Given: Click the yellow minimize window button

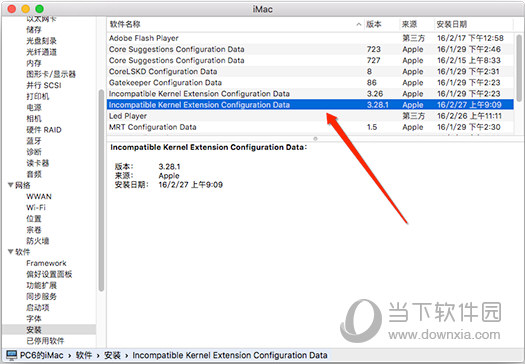Looking at the screenshot, I should (x=25, y=9).
